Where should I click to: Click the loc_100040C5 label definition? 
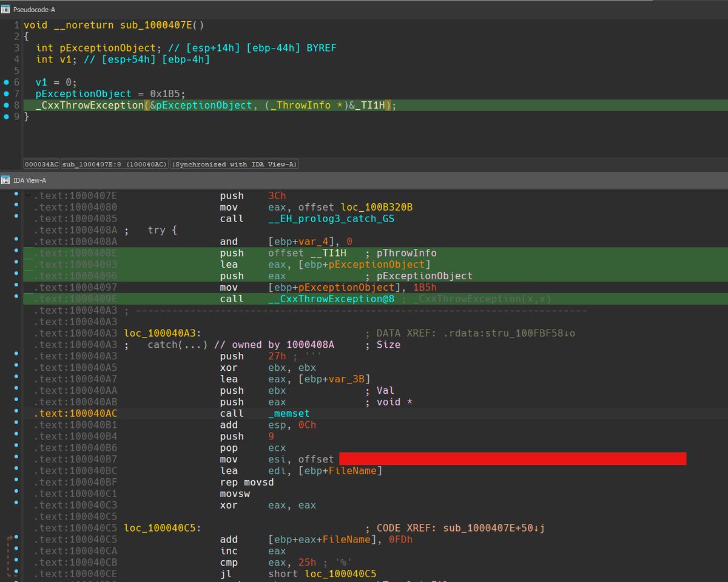click(162, 528)
